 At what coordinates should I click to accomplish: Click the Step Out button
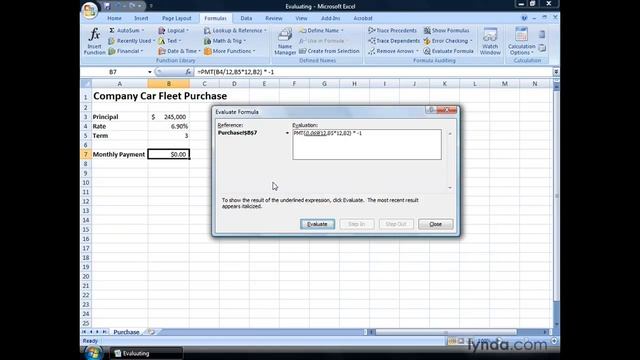(x=396, y=224)
